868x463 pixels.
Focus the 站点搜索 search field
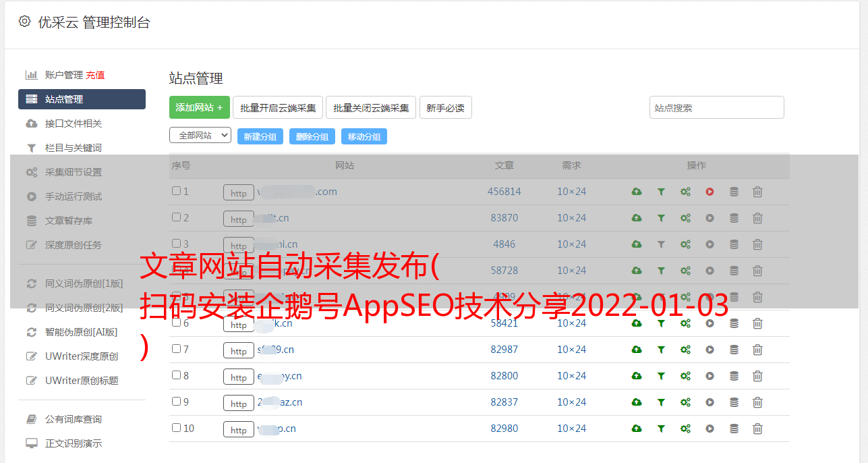coord(716,107)
